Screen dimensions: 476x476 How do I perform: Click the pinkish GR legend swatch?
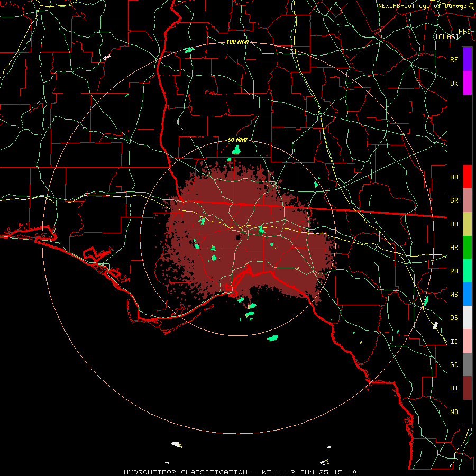coord(467,200)
